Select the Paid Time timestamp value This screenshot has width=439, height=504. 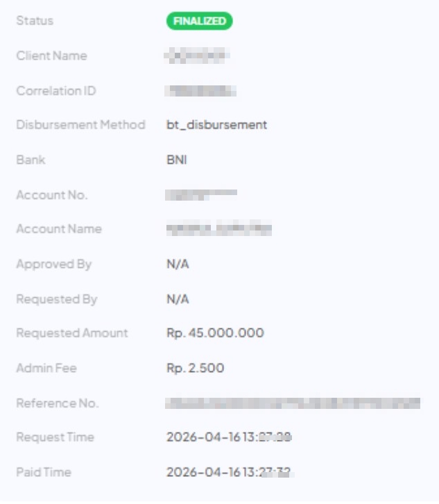point(229,472)
